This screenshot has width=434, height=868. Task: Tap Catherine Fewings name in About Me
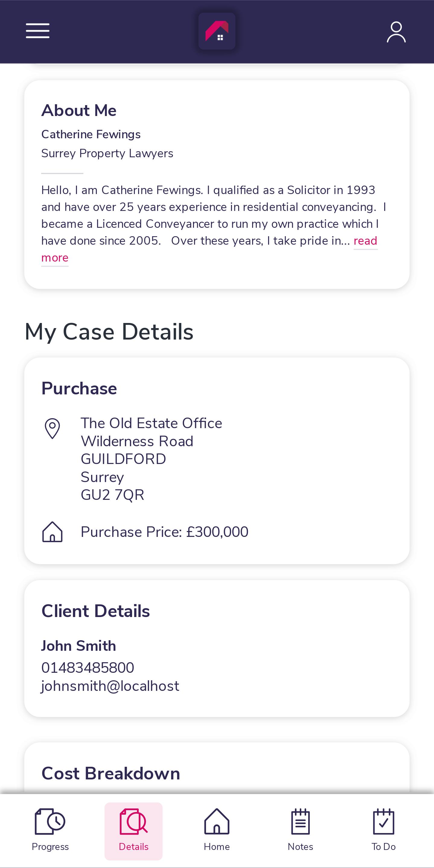pos(91,134)
